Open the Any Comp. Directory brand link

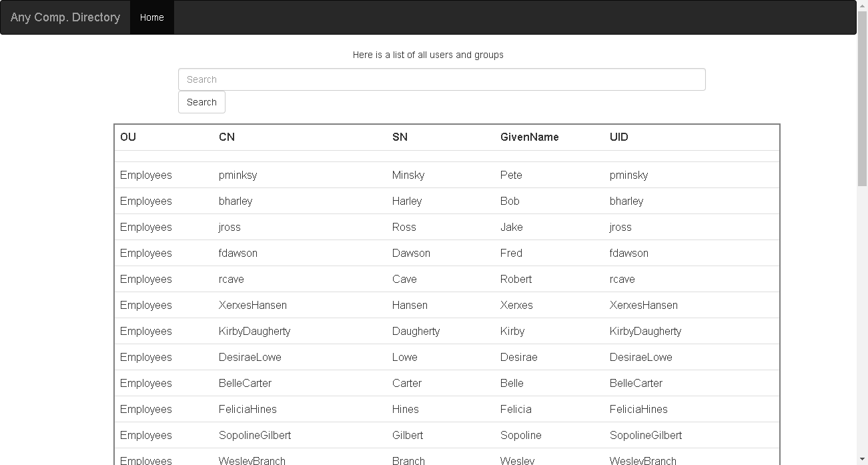pyautogui.click(x=65, y=17)
